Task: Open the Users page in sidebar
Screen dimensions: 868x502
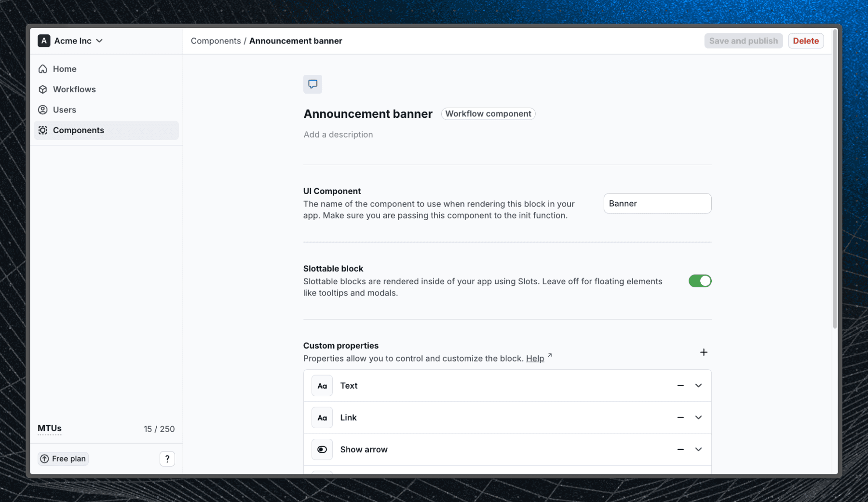Action: (65, 110)
